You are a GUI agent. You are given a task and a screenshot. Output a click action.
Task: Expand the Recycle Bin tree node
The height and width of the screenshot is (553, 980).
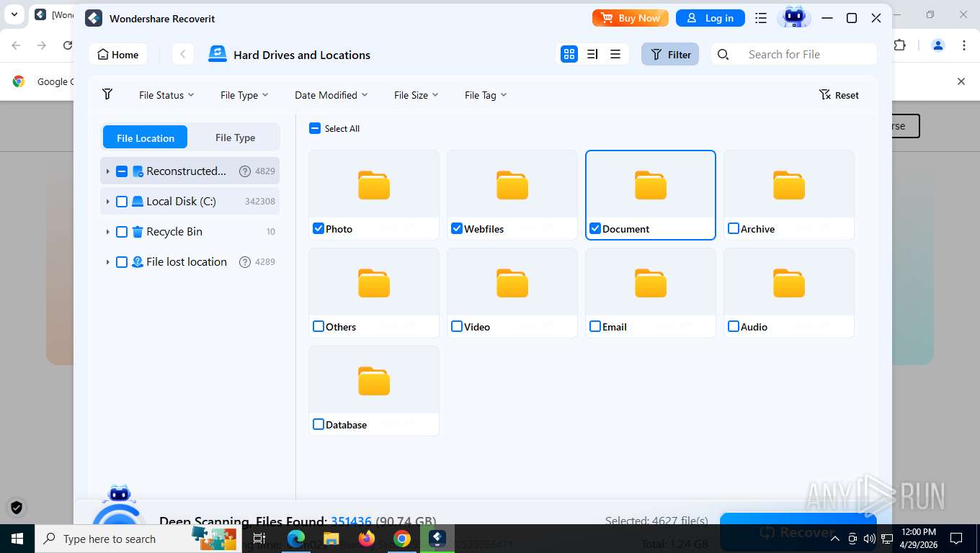[107, 232]
